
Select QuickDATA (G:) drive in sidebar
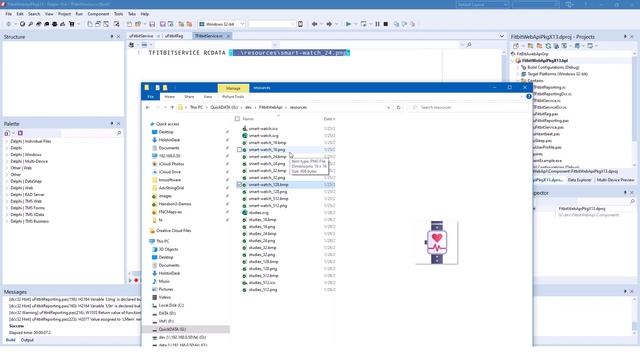(172, 329)
